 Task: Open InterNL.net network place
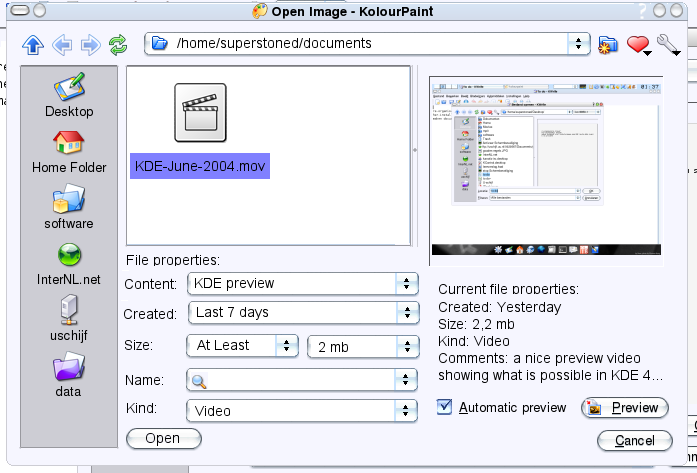[x=69, y=264]
